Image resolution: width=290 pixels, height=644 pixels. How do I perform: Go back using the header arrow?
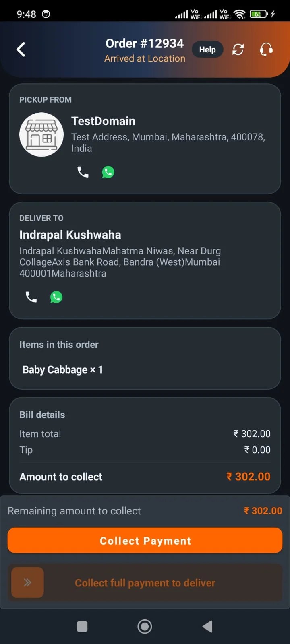click(21, 50)
